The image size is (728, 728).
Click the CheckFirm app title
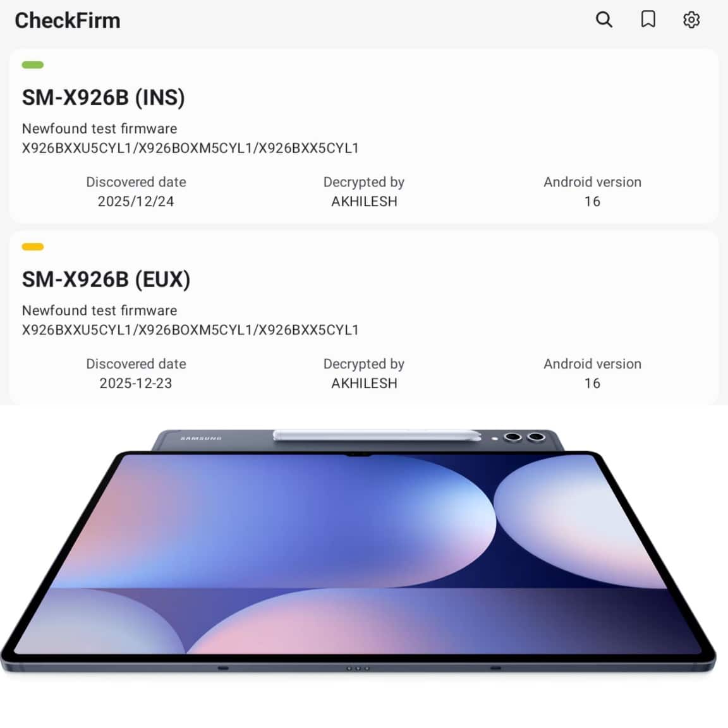pos(68,20)
